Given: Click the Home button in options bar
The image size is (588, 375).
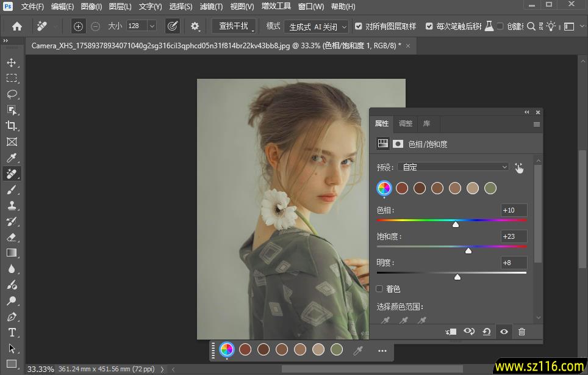Looking at the screenshot, I should click(x=17, y=26).
